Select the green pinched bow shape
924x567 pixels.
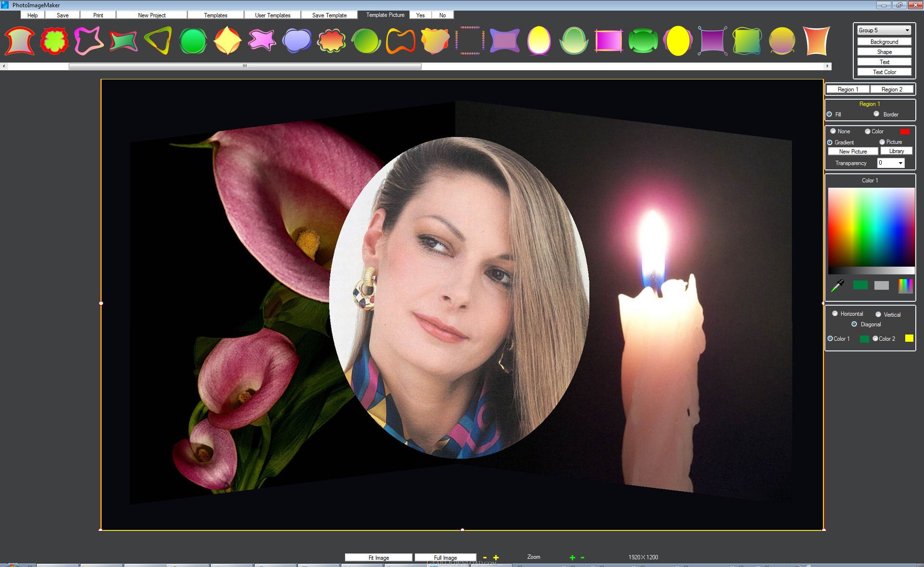124,41
